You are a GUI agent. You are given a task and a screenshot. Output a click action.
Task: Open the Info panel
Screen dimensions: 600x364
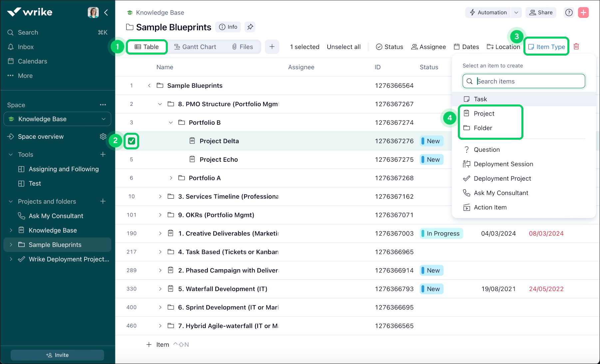point(228,27)
